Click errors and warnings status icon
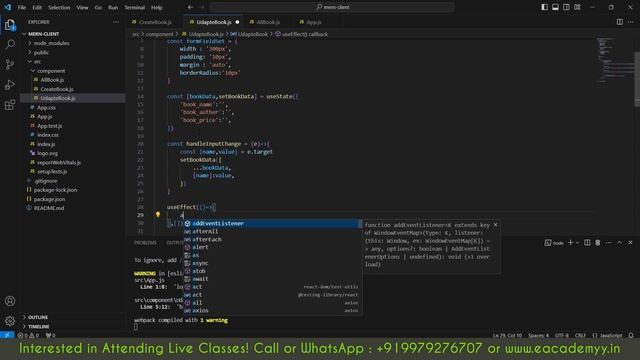Viewport: 640px width, 360px height. click(28, 335)
